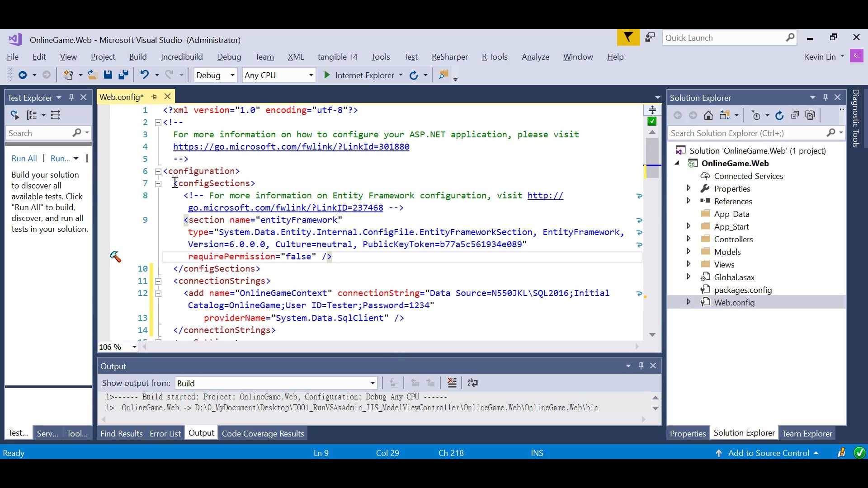Collapse the configuration element on line 6
868x488 pixels.
click(x=158, y=171)
